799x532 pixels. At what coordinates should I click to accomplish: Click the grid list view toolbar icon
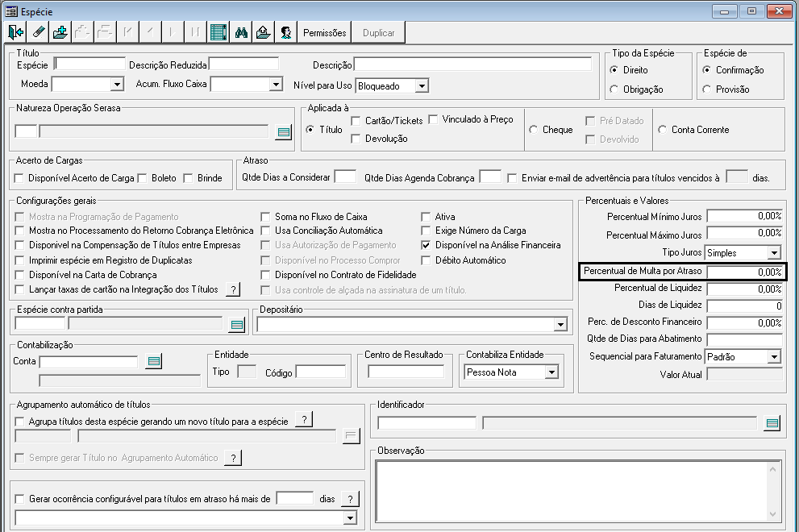[218, 32]
